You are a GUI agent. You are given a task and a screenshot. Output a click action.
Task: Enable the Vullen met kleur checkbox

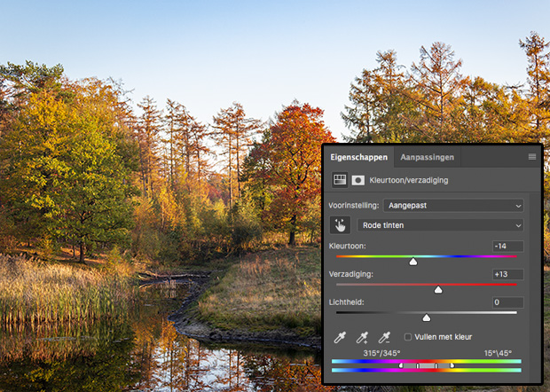click(408, 337)
